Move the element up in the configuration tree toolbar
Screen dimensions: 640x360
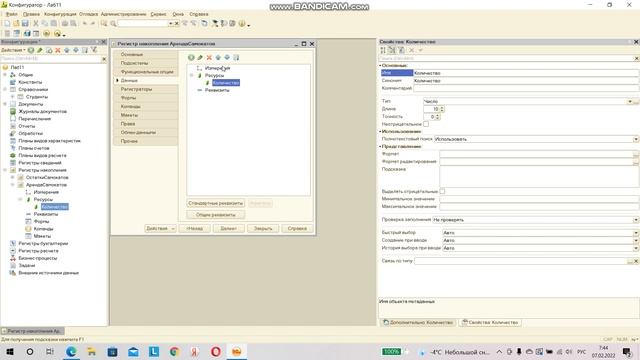(67, 50)
